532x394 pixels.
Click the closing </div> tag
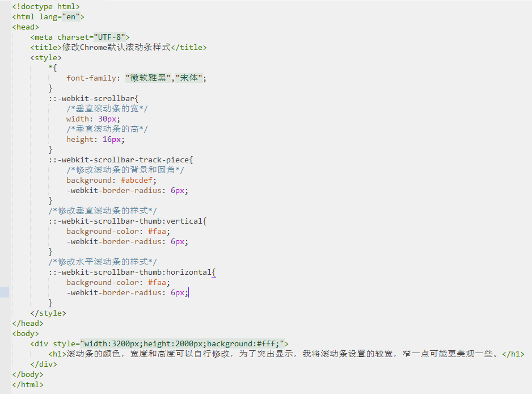click(x=44, y=364)
